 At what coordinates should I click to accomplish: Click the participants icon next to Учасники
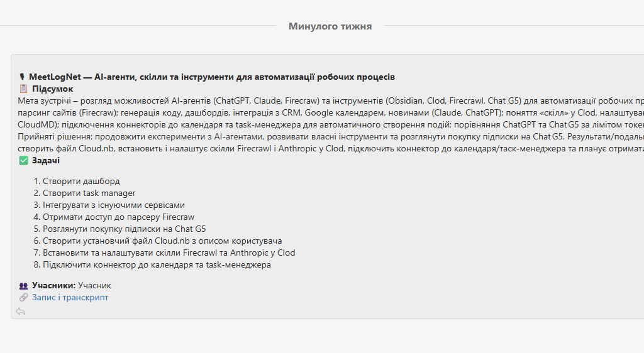pyautogui.click(x=23, y=286)
